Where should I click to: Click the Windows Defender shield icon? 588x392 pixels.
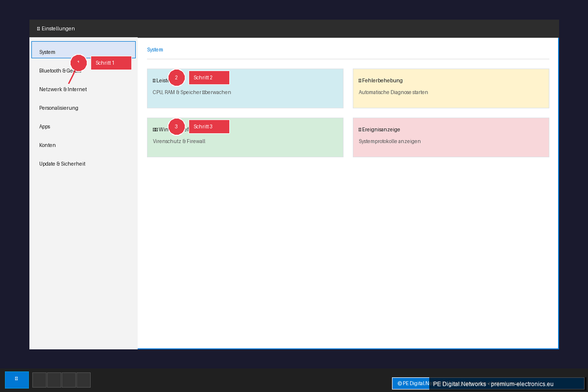point(154,129)
